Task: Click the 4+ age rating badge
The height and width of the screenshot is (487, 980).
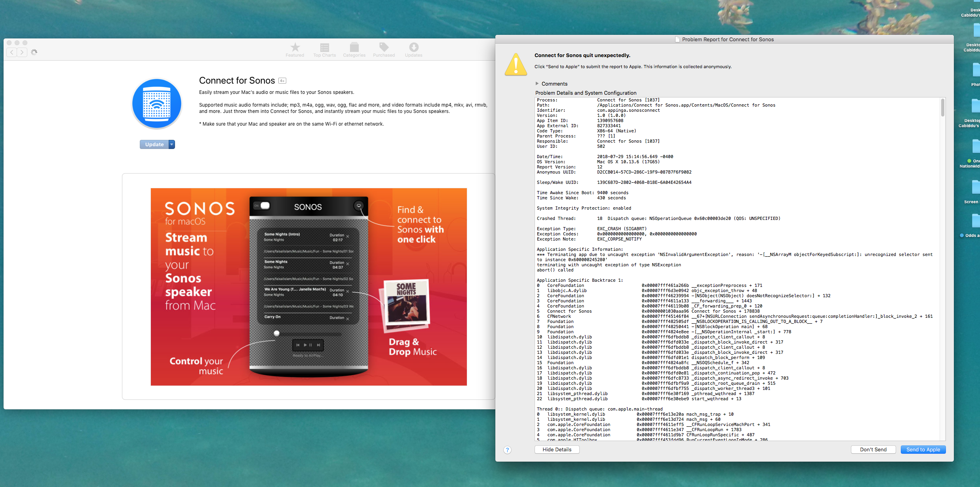Action: (282, 81)
